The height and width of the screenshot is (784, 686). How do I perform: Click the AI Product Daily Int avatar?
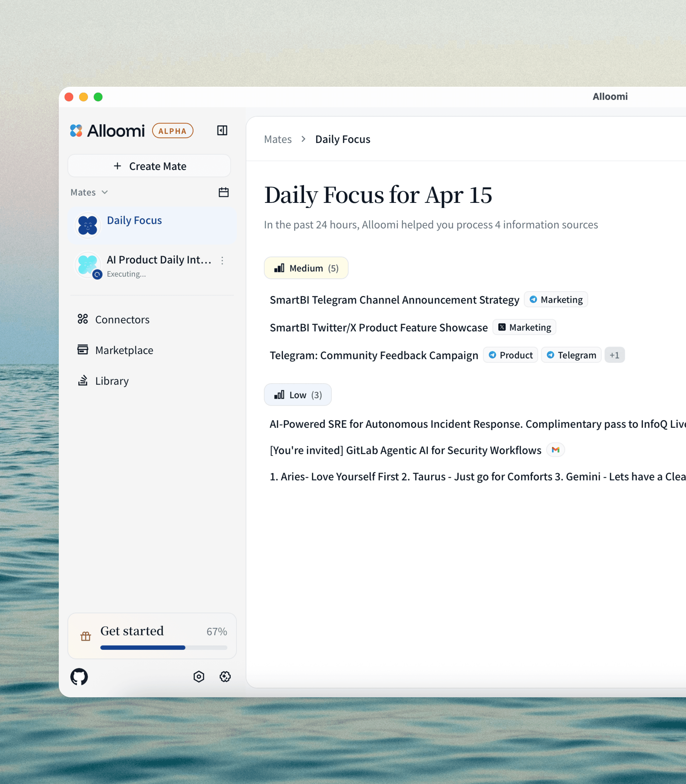(88, 265)
